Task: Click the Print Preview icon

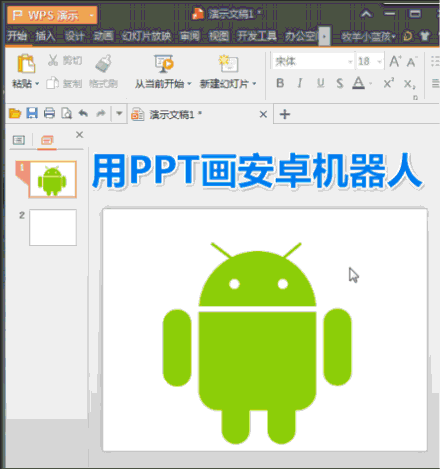Action: coord(67,114)
